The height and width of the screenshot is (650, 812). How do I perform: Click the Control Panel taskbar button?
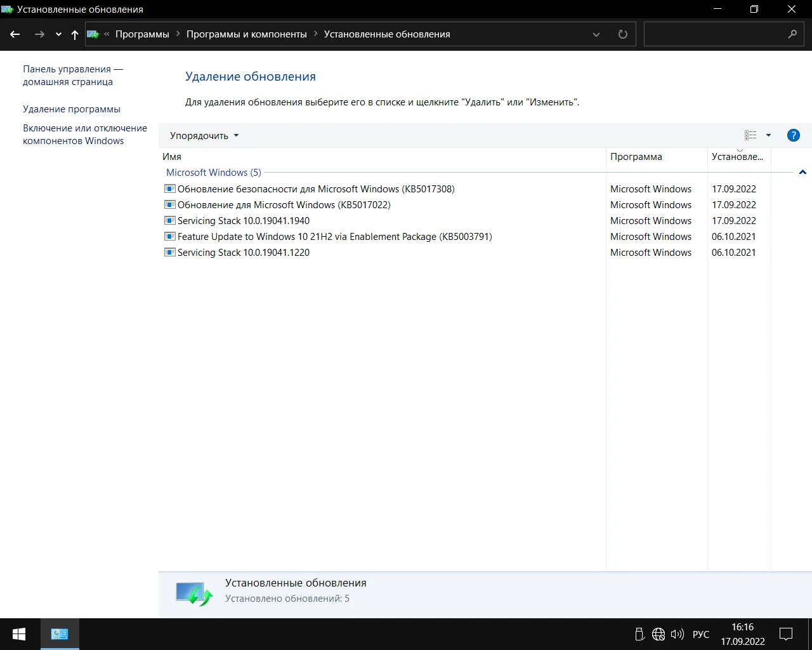tap(60, 634)
